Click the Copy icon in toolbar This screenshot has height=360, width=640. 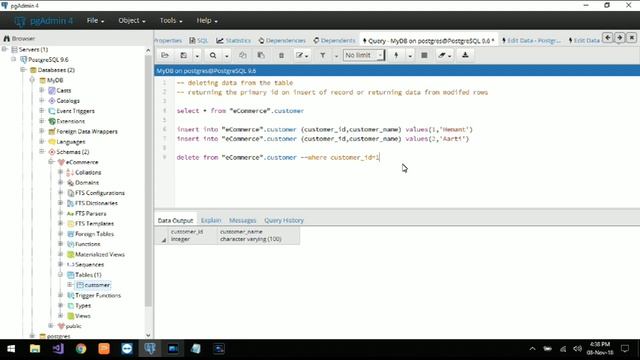tap(243, 55)
